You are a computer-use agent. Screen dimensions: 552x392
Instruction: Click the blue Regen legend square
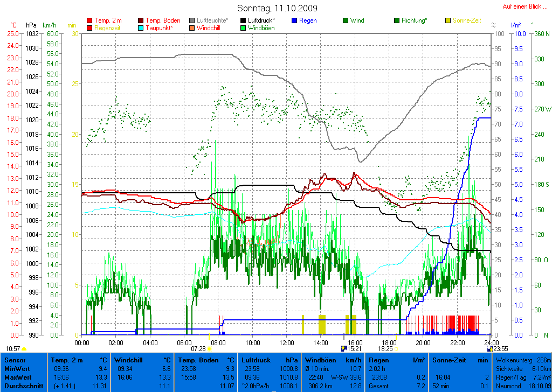(x=294, y=20)
